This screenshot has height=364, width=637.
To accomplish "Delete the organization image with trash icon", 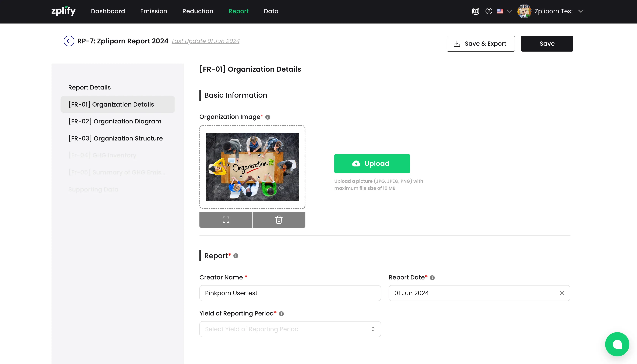I will pyautogui.click(x=279, y=220).
